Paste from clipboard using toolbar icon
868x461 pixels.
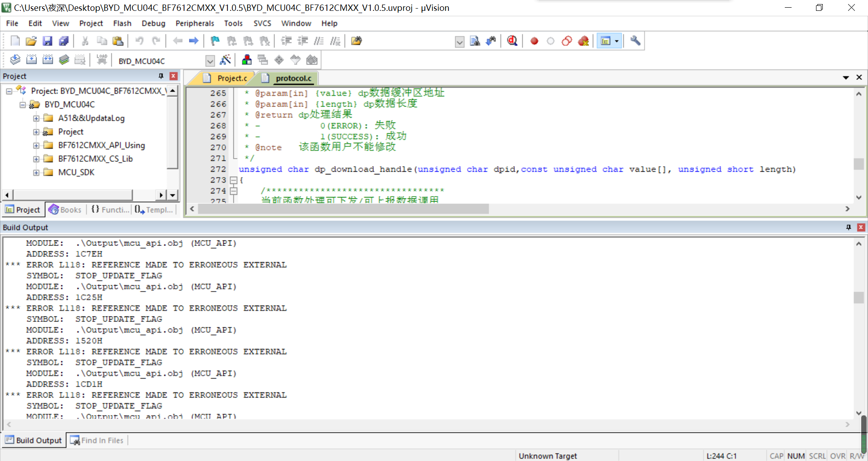click(118, 41)
